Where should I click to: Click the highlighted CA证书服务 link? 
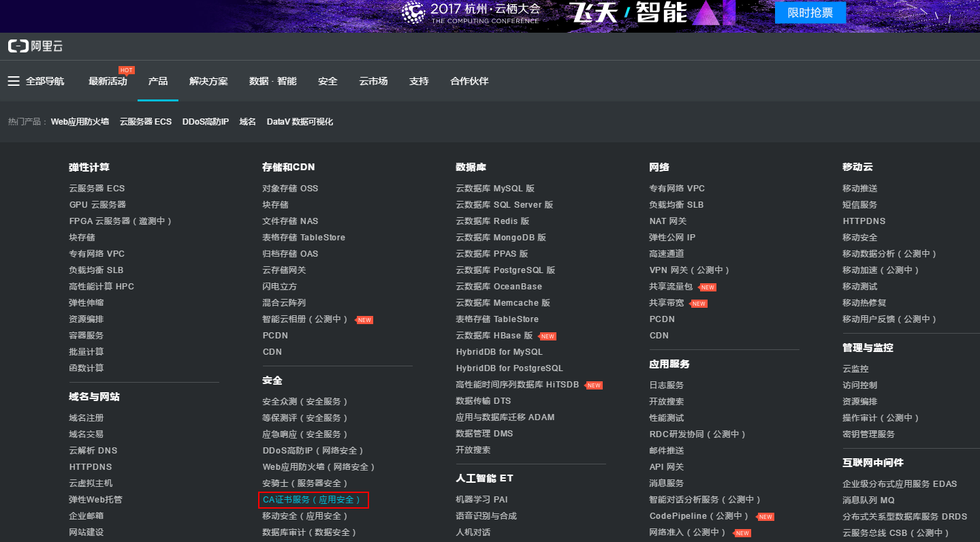click(x=313, y=500)
